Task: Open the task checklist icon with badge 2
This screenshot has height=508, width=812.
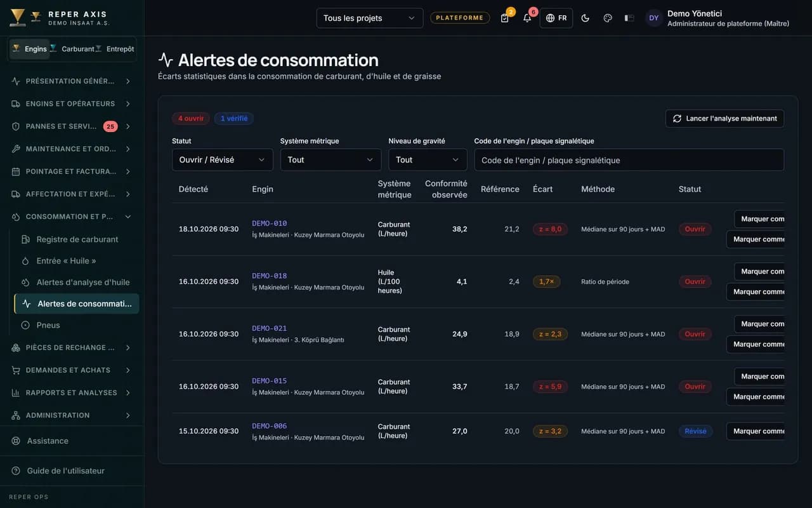Action: point(505,18)
